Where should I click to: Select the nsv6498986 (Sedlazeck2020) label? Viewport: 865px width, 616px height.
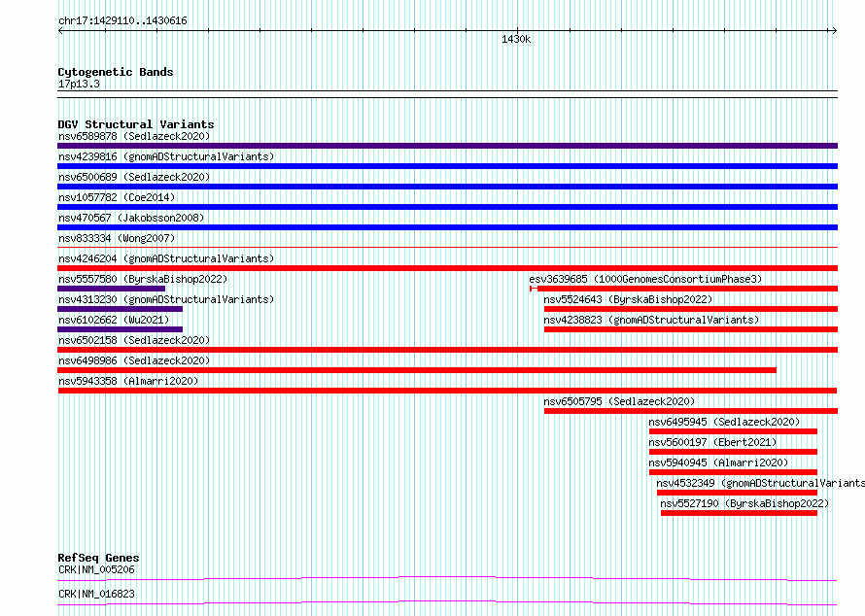pyautogui.click(x=134, y=360)
